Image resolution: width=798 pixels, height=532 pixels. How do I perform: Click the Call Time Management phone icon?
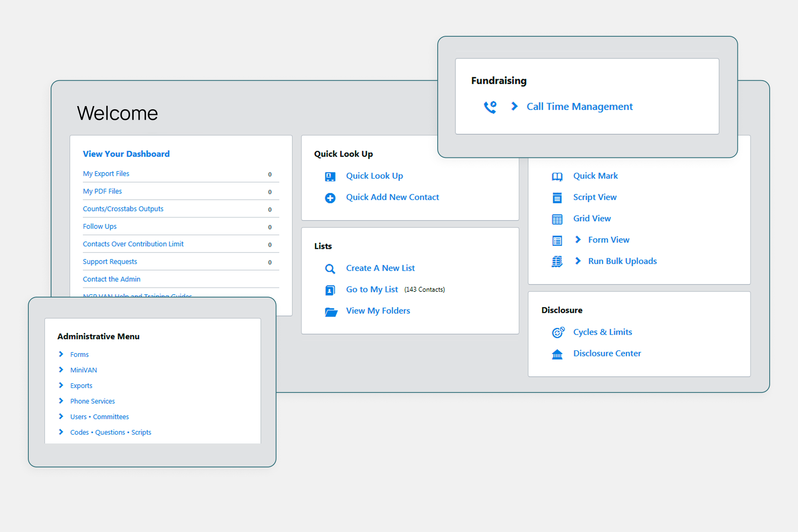(x=490, y=107)
